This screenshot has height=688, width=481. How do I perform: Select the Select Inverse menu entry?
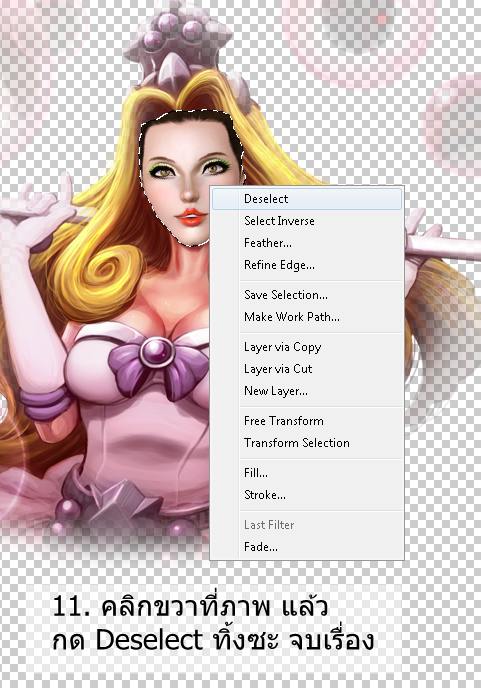tap(307, 221)
